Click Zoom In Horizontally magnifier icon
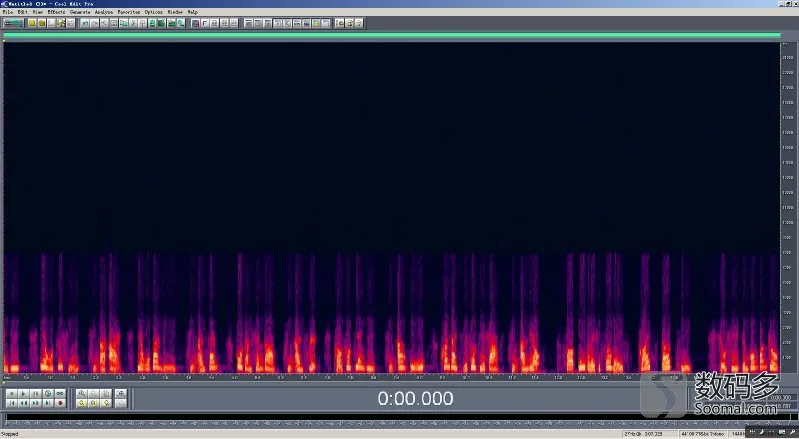The image size is (799, 439). (82, 394)
